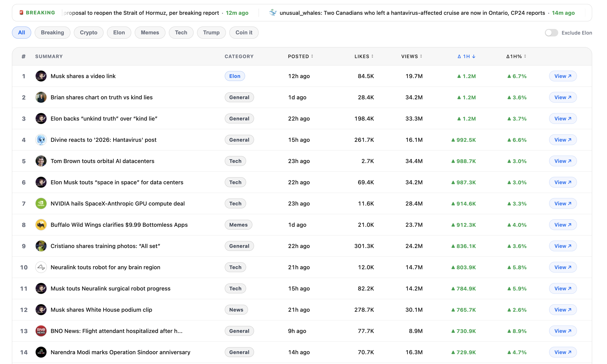Click the BREAKING label in the ticker
The height and width of the screenshot is (364, 607).
point(40,12)
